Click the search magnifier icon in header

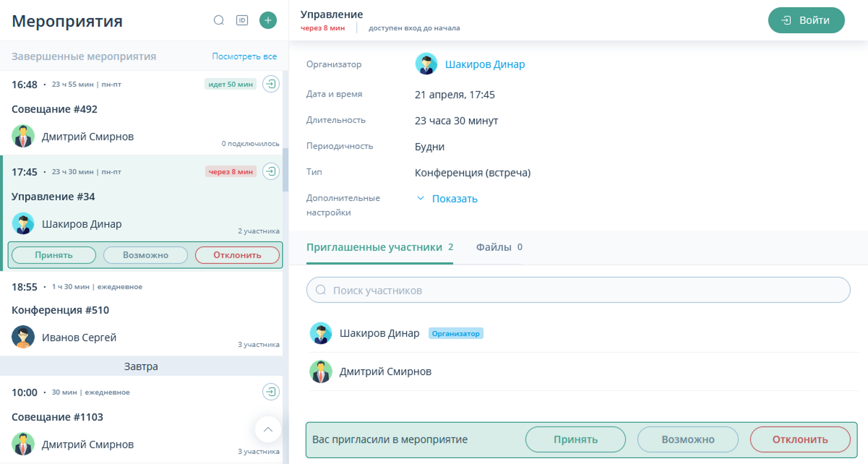point(219,20)
